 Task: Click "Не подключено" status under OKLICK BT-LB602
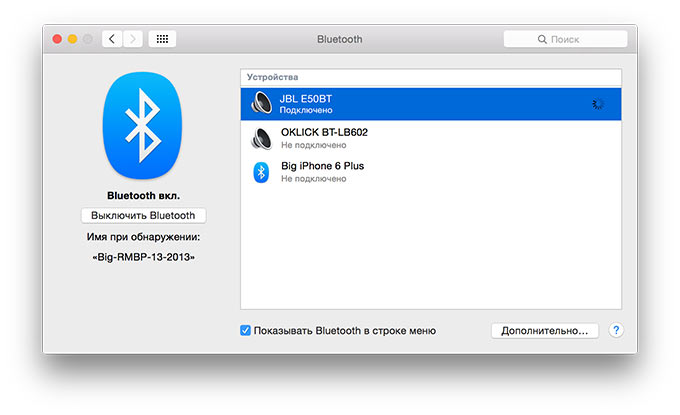(314, 145)
